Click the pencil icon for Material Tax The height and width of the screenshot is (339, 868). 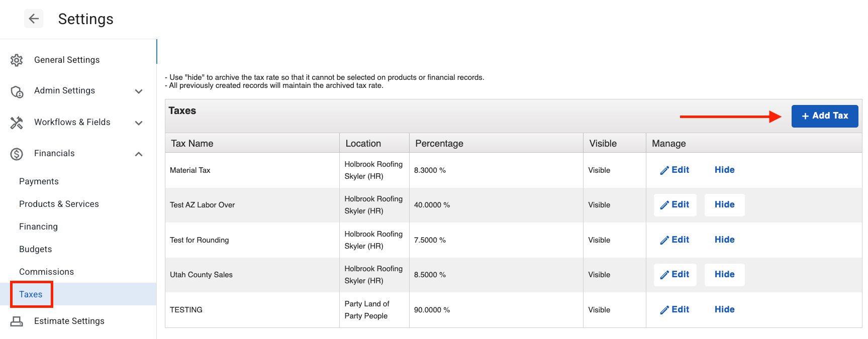coord(664,170)
